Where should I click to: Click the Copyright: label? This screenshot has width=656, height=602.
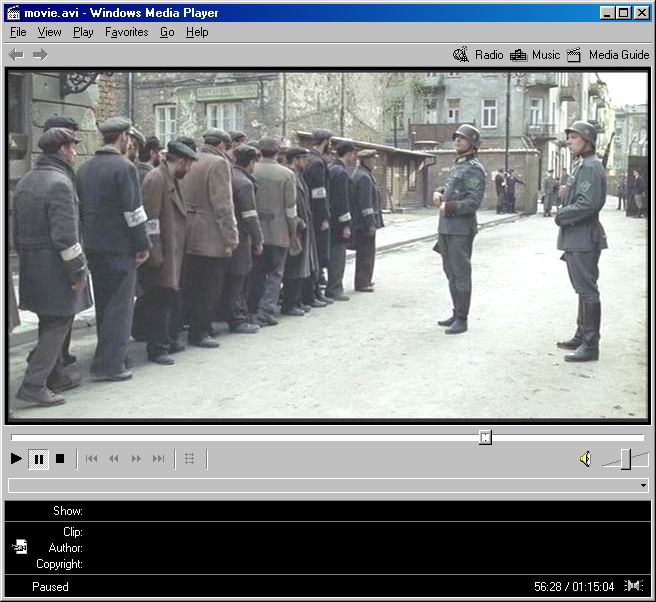click(x=59, y=564)
